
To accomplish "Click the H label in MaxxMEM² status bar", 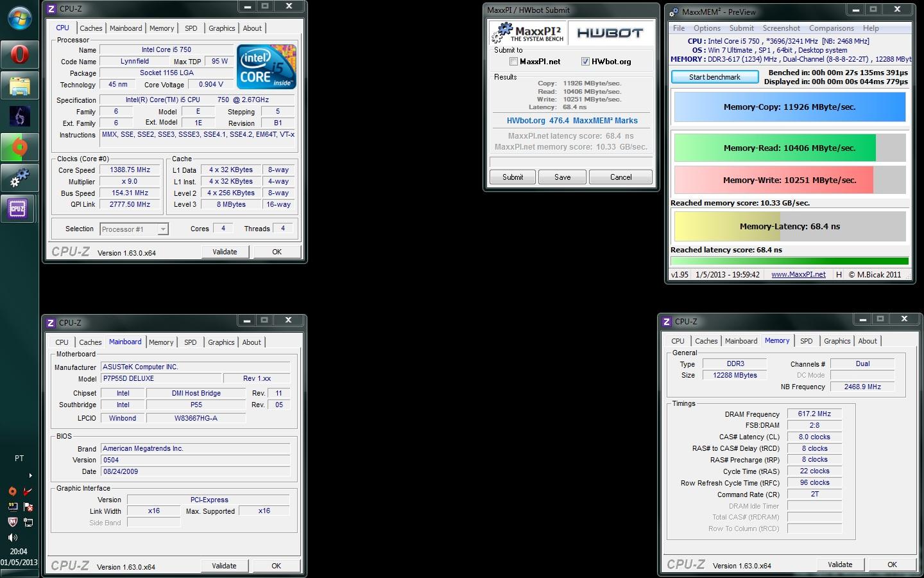I will (x=839, y=274).
